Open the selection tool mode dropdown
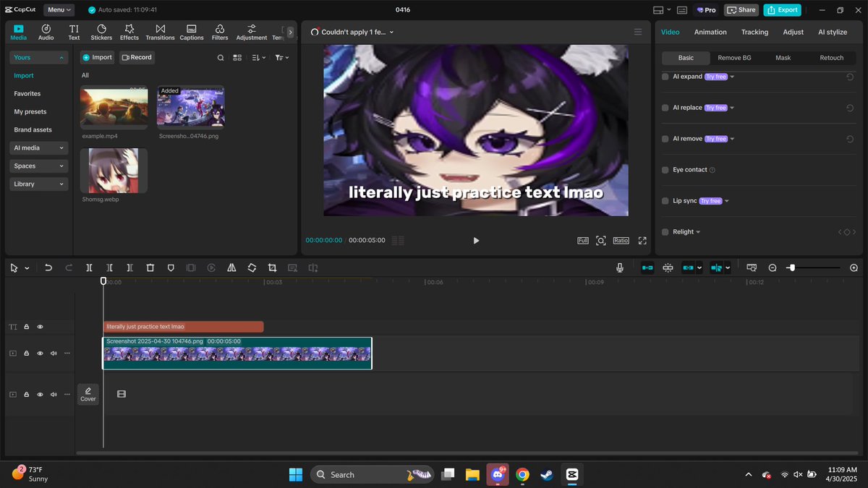The width and height of the screenshot is (868, 488). click(27, 268)
